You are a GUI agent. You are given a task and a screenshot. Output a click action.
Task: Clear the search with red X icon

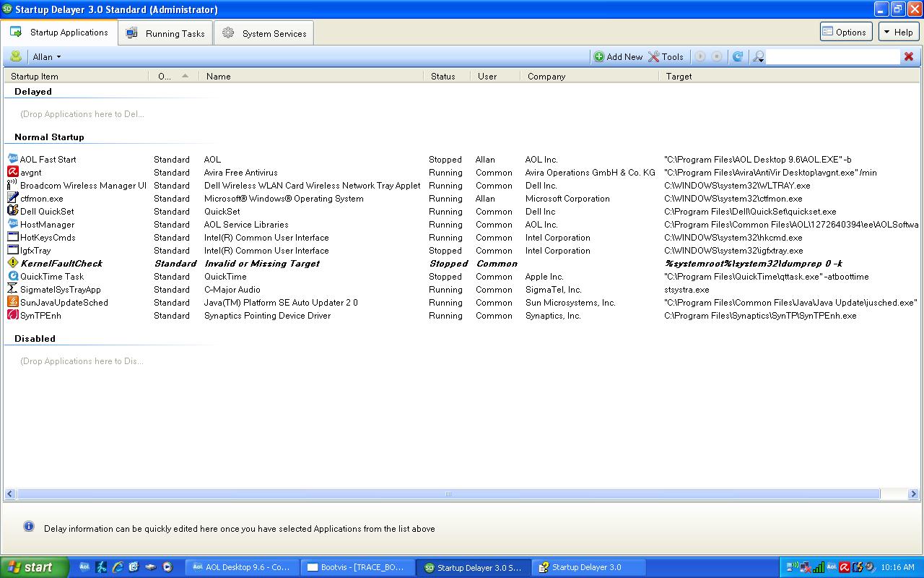point(909,56)
